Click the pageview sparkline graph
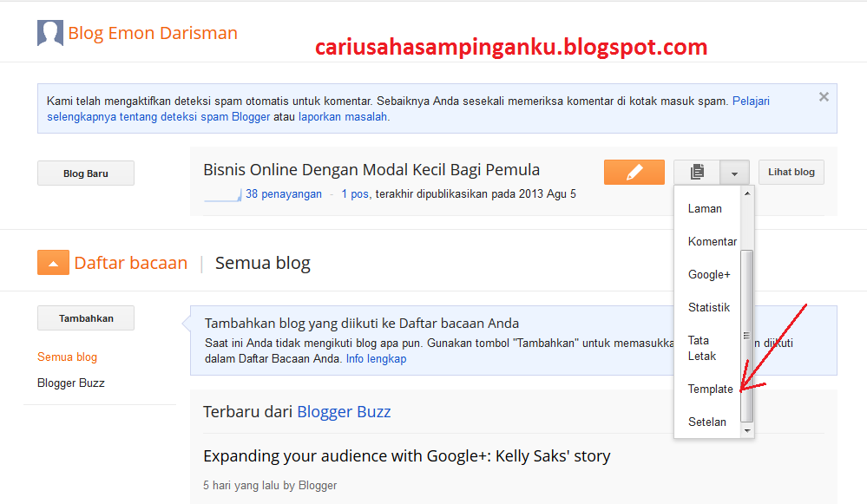The image size is (867, 504). (x=223, y=194)
